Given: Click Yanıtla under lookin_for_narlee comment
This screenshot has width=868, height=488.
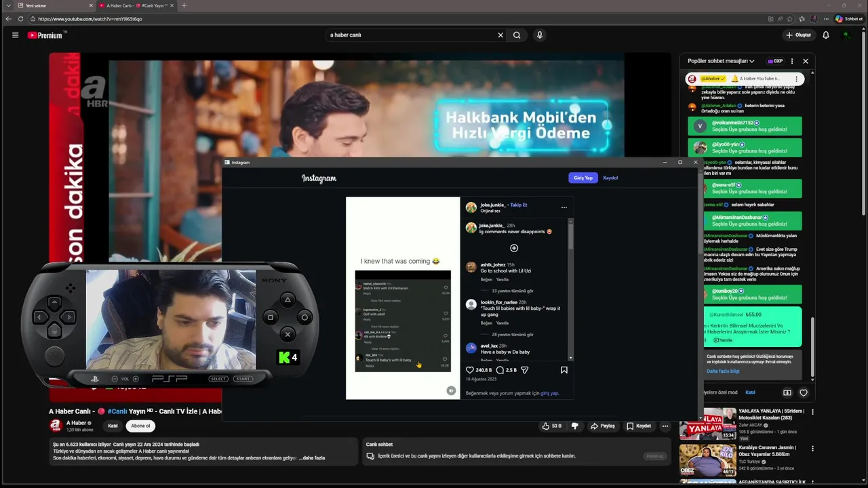Looking at the screenshot, I should 502,323.
